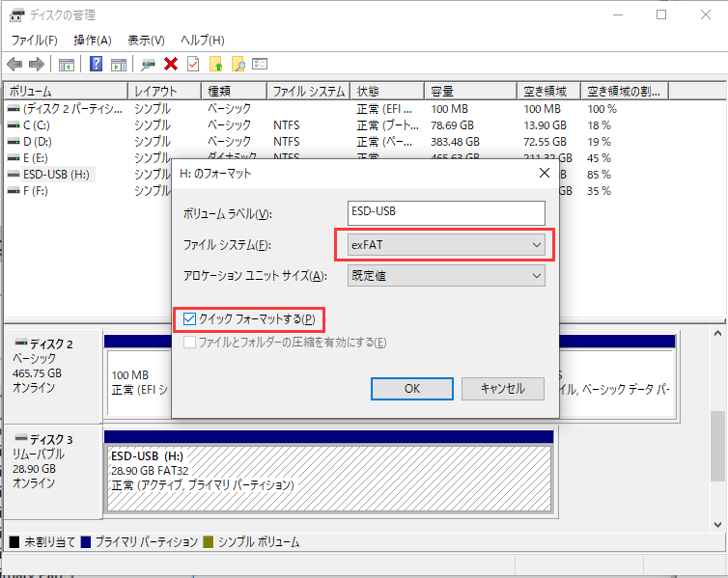Select the ディスク 3 removable disk label
Screen dimensions: 728x578
[52, 439]
